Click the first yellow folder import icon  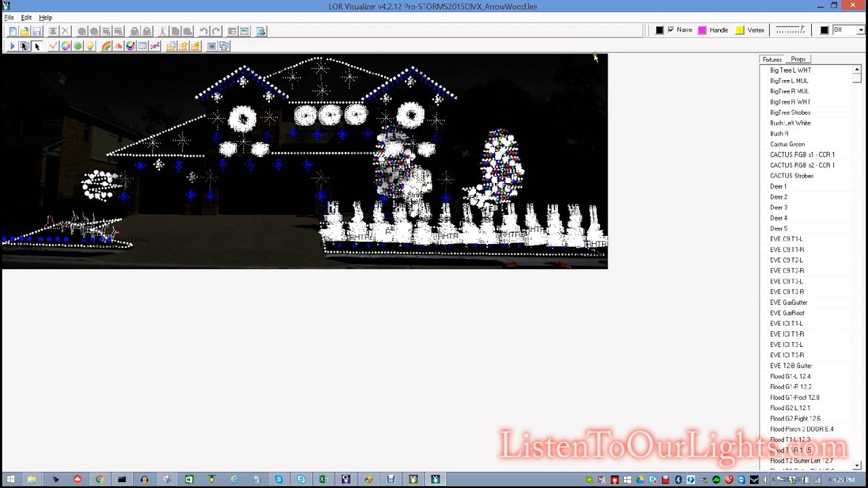pos(171,46)
